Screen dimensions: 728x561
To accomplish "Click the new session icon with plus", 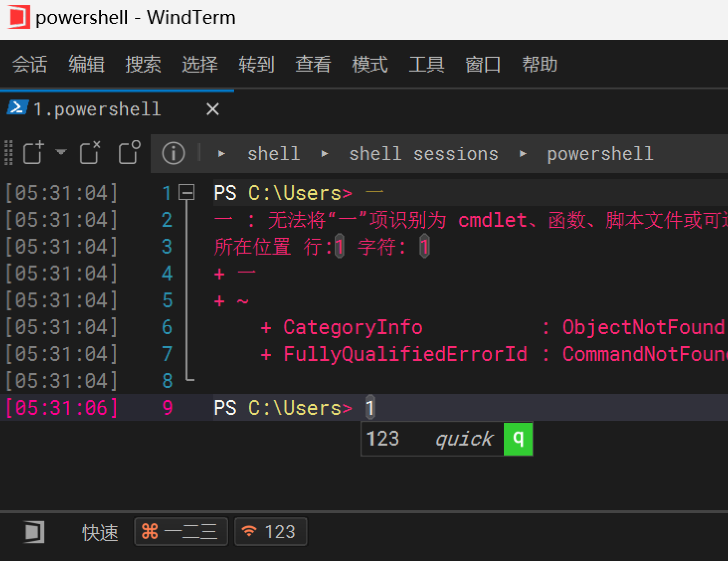I will [x=34, y=153].
